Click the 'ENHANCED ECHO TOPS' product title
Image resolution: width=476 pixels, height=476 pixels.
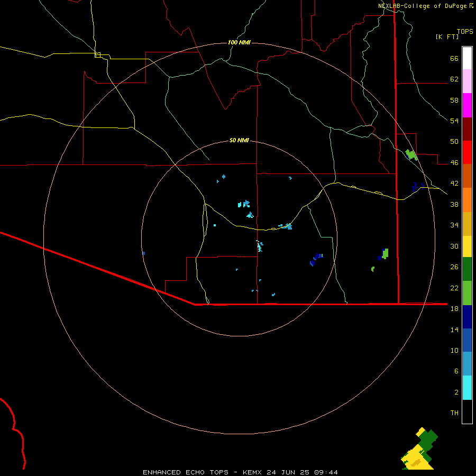(x=186, y=472)
